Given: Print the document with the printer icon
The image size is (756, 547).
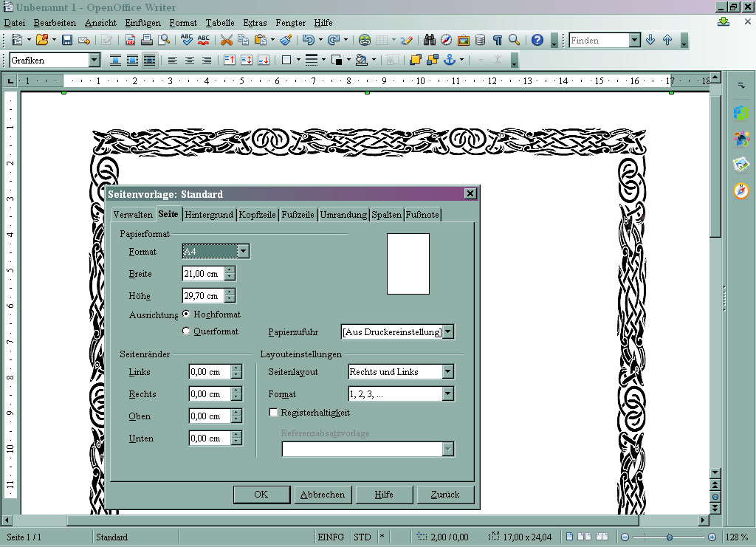Looking at the screenshot, I should (x=146, y=41).
